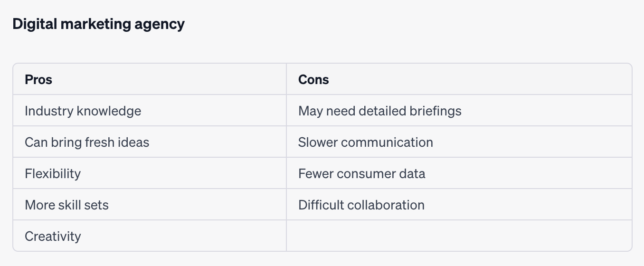Click the "Industry knowledge" table cell
This screenshot has height=266, width=644.
(83, 111)
